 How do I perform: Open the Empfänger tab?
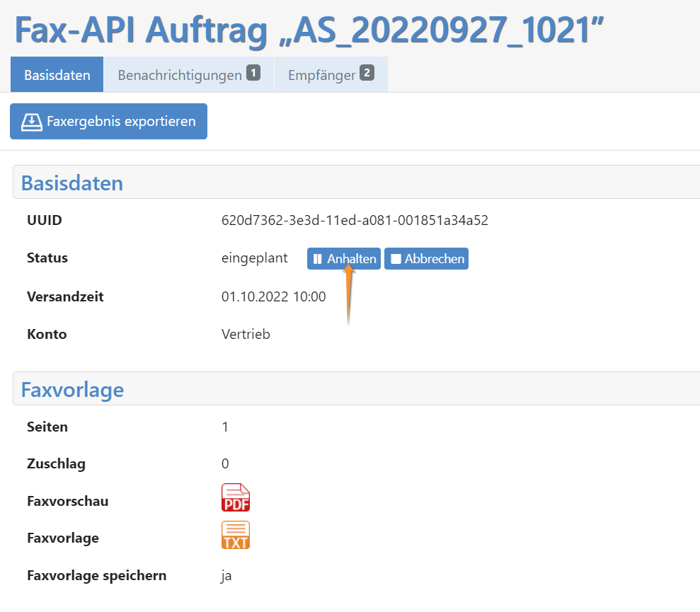[x=331, y=74]
